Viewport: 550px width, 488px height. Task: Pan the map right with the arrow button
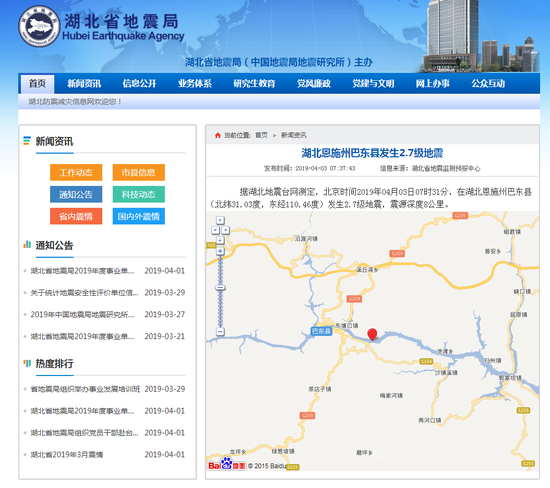coord(225,230)
